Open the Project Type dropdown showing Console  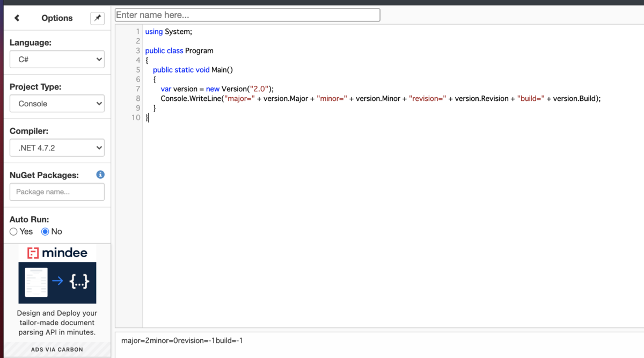tap(57, 104)
